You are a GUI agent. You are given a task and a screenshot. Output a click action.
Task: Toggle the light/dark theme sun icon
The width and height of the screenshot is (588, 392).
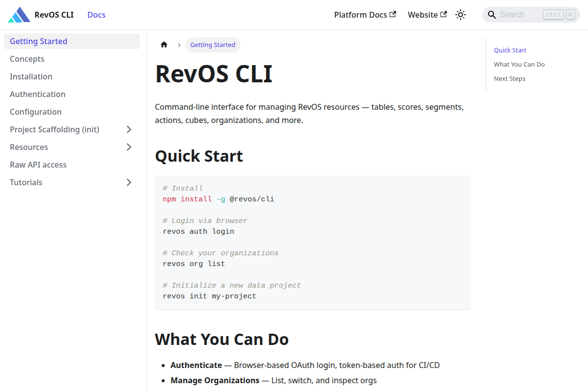460,15
